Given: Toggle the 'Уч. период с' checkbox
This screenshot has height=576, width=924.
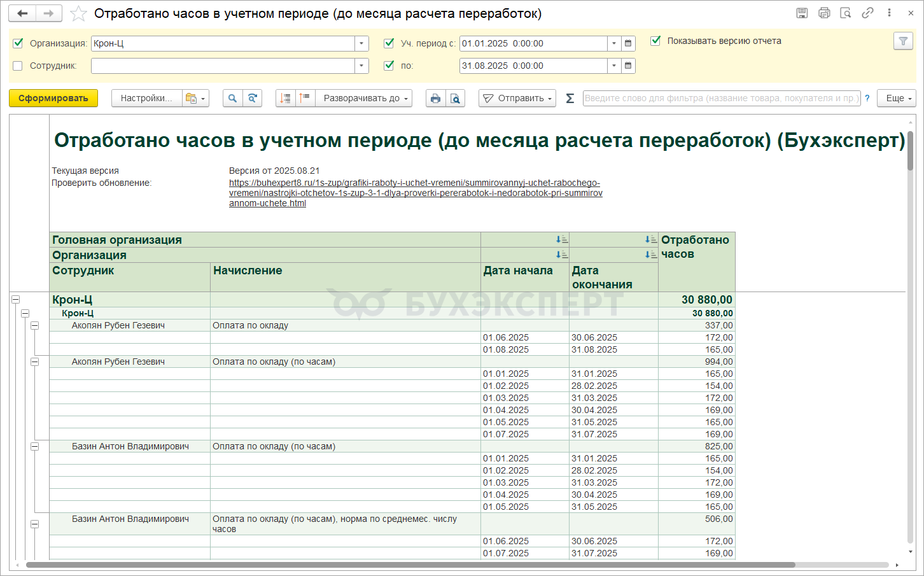Looking at the screenshot, I should [x=389, y=43].
